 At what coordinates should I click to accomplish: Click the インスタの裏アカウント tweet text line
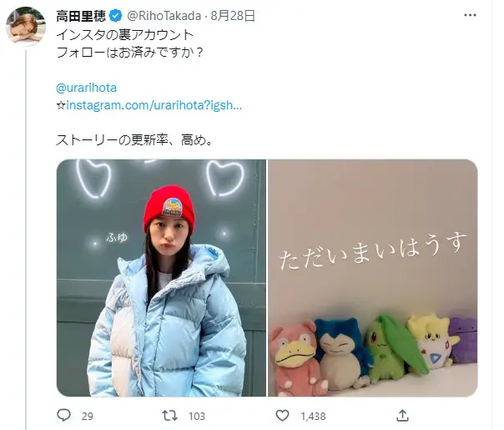pyautogui.click(x=124, y=35)
